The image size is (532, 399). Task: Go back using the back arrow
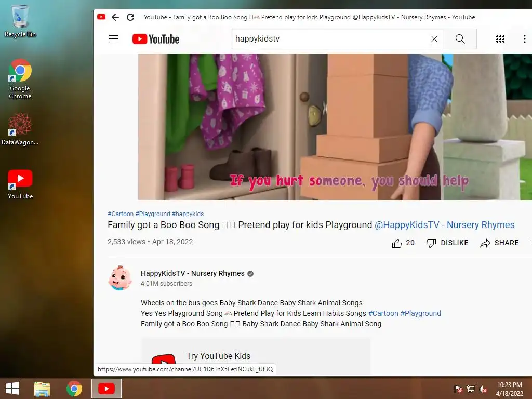(115, 17)
